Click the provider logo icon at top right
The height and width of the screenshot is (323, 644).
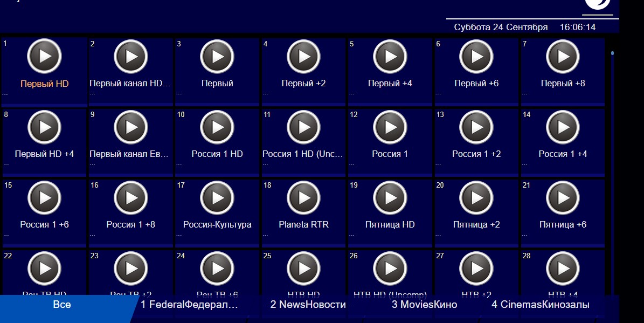pyautogui.click(x=598, y=4)
